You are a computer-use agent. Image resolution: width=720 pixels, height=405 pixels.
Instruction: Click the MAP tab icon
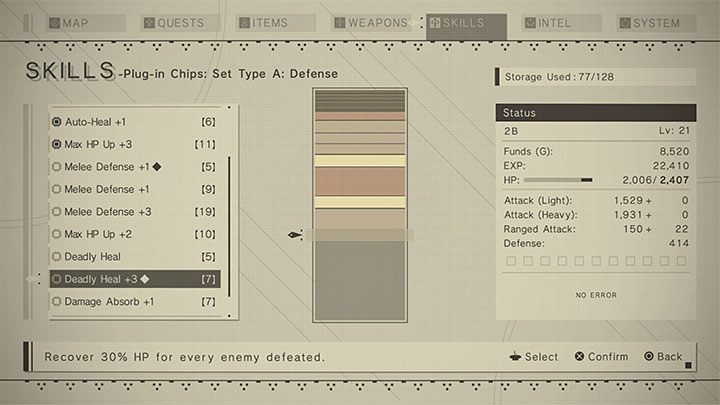coord(55,23)
